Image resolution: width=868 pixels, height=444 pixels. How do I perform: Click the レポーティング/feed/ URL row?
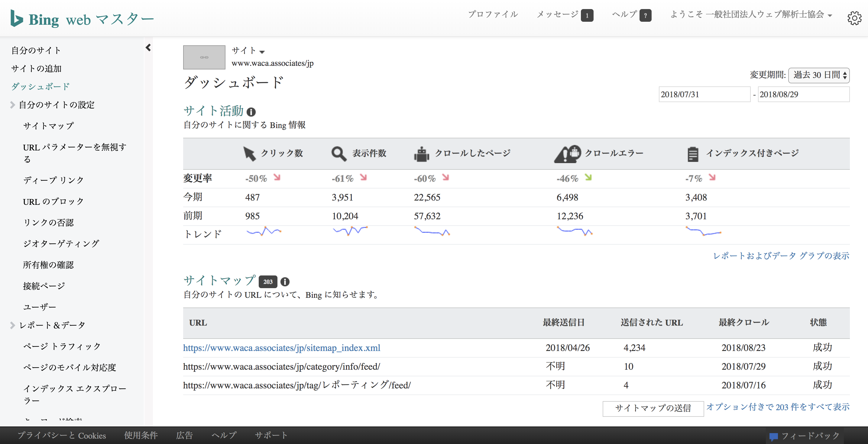[x=516, y=385]
